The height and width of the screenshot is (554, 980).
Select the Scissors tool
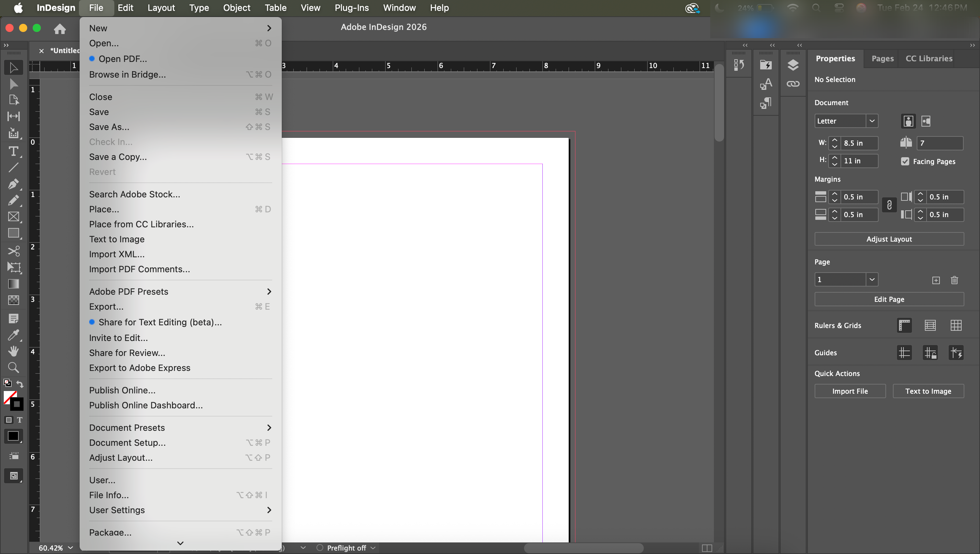(13, 251)
